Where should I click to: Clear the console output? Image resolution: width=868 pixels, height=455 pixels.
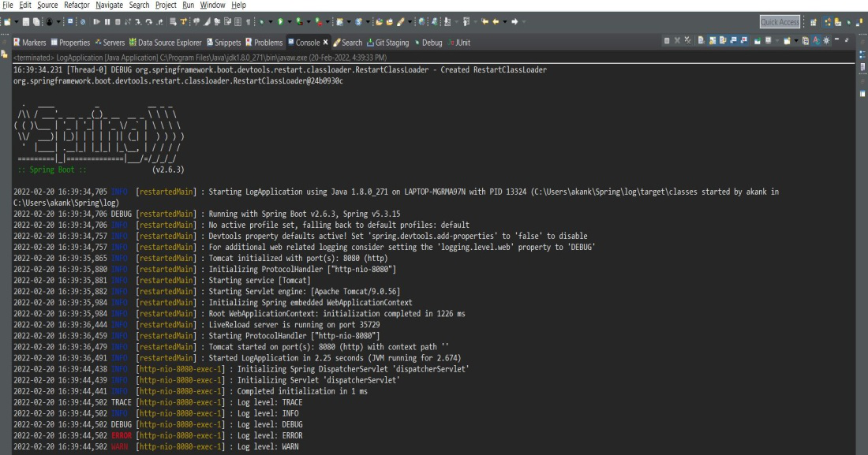(701, 43)
